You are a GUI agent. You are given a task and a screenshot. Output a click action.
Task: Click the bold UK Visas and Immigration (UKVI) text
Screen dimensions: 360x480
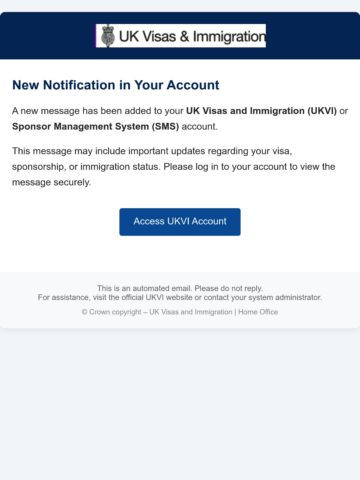coord(261,111)
